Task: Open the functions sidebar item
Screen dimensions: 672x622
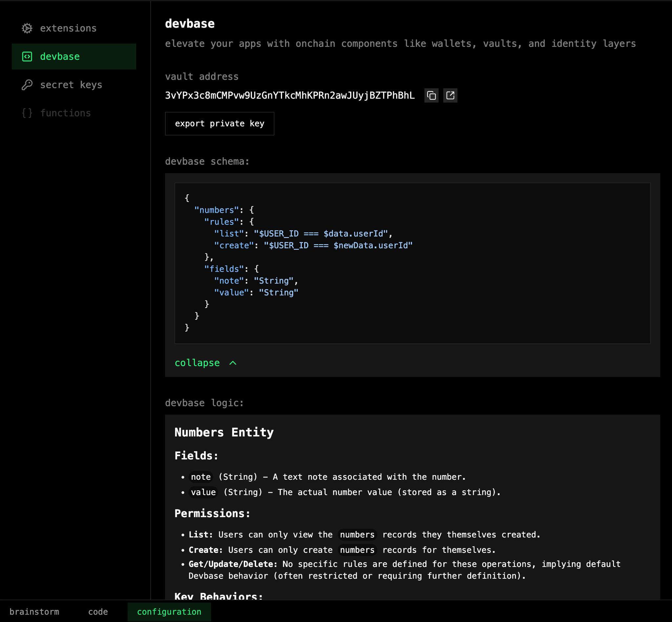Action: click(65, 113)
